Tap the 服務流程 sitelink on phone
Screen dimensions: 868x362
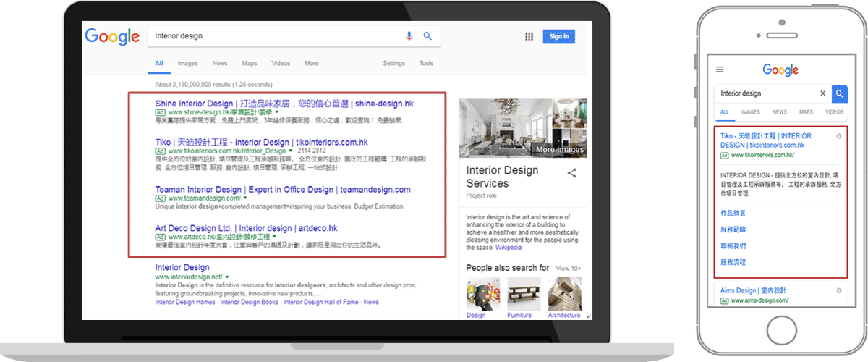click(733, 261)
